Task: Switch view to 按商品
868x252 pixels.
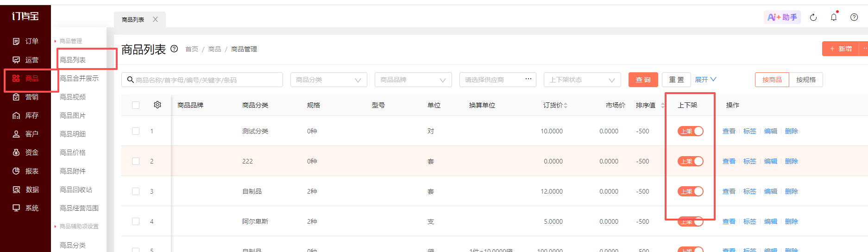Action: coord(772,80)
